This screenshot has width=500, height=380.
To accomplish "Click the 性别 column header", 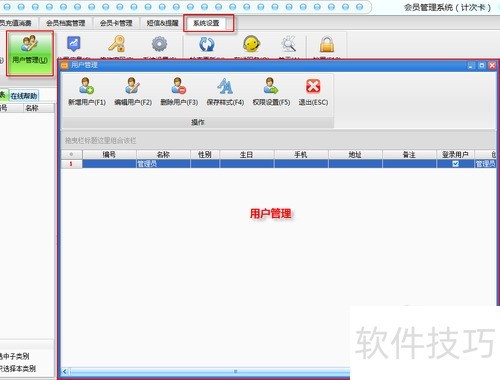I will pos(205,154).
